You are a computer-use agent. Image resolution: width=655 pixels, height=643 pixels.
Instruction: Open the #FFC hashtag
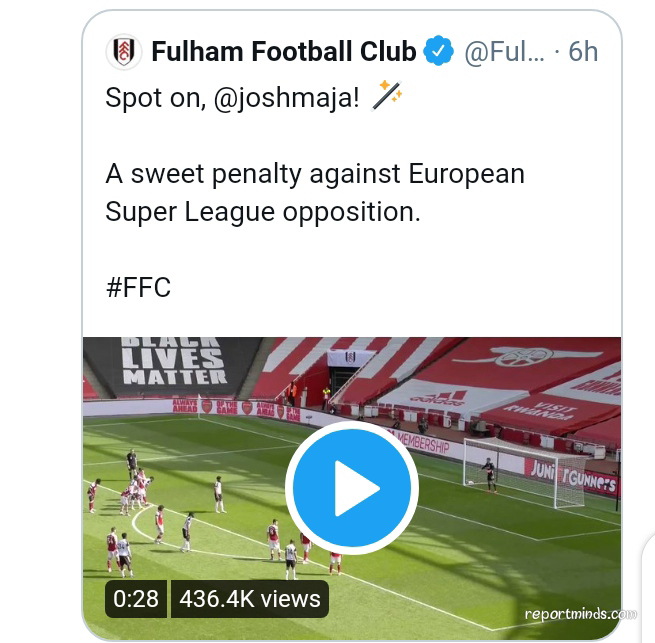(138, 288)
